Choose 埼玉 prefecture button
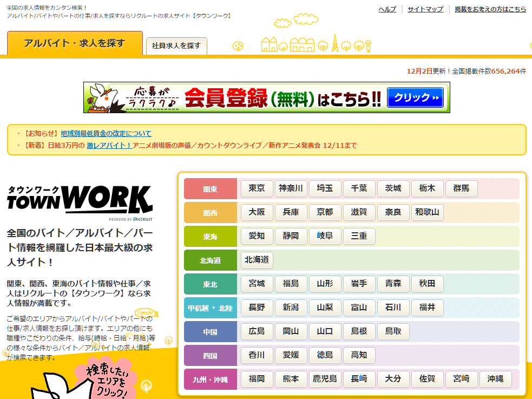This screenshot has width=532, height=399. click(x=325, y=188)
